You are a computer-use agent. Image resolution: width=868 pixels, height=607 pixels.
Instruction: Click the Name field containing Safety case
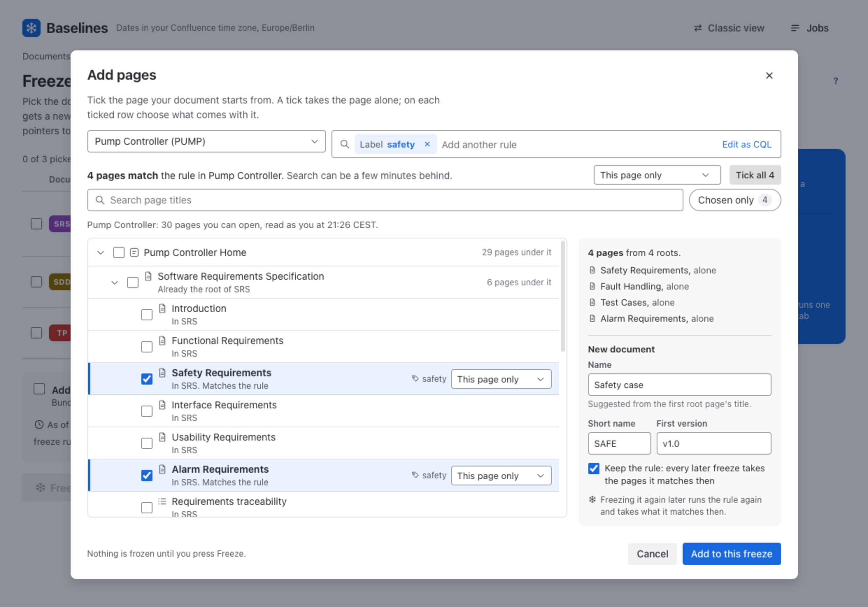(x=680, y=385)
